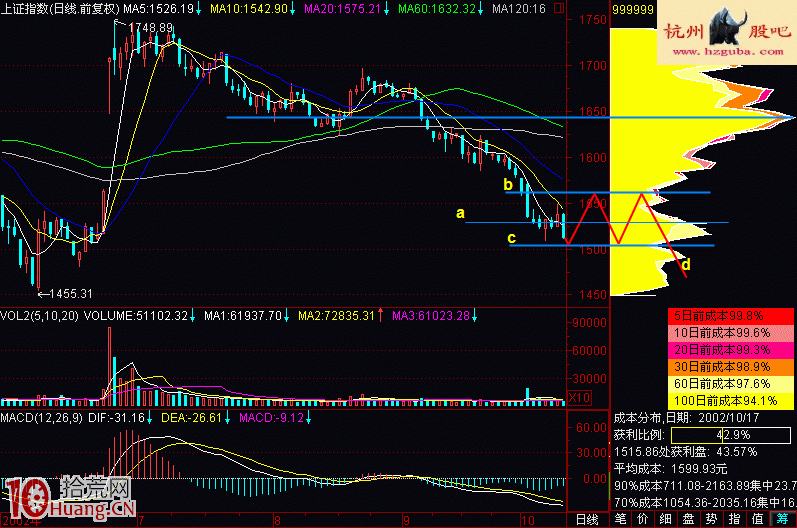Switch to the 细 tab

(665, 519)
